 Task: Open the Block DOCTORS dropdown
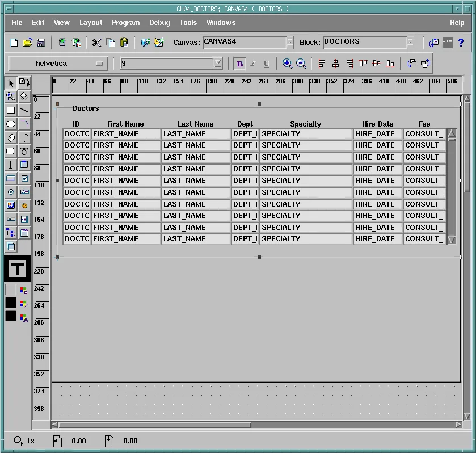(410, 42)
